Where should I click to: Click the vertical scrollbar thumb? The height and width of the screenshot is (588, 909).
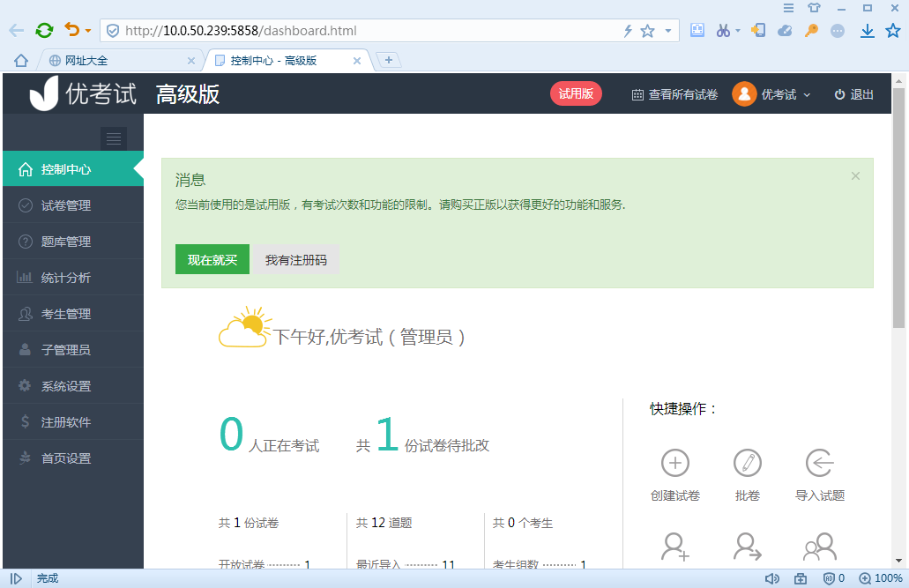[x=898, y=207]
